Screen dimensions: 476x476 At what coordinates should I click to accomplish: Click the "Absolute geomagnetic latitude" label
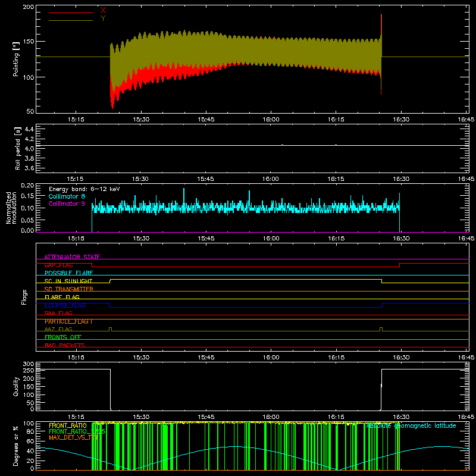[x=411, y=426]
